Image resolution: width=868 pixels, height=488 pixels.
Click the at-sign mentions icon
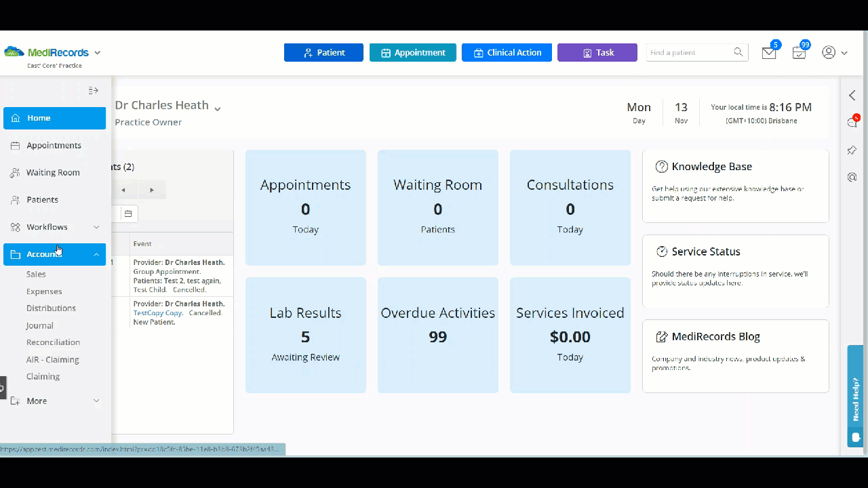[x=852, y=177]
